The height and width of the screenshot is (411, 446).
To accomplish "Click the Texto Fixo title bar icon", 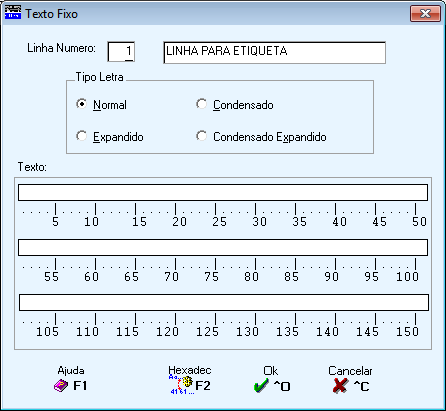I will [x=13, y=12].
